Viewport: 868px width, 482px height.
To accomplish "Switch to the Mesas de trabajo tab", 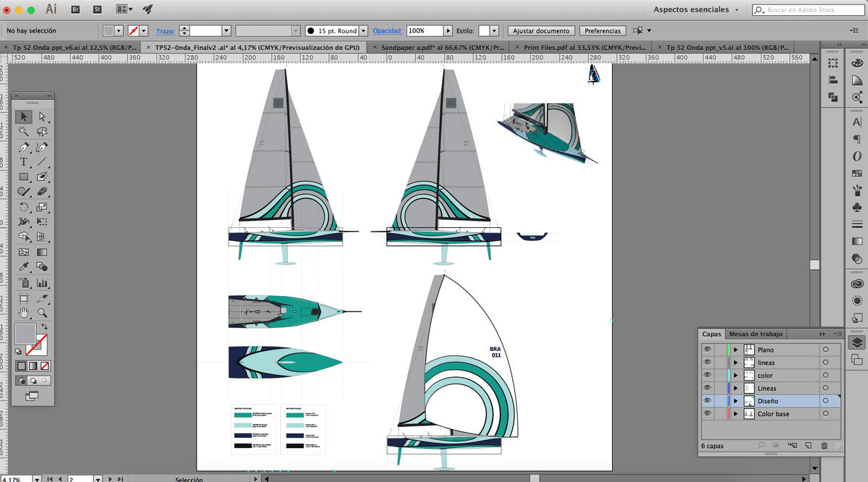I will (756, 334).
